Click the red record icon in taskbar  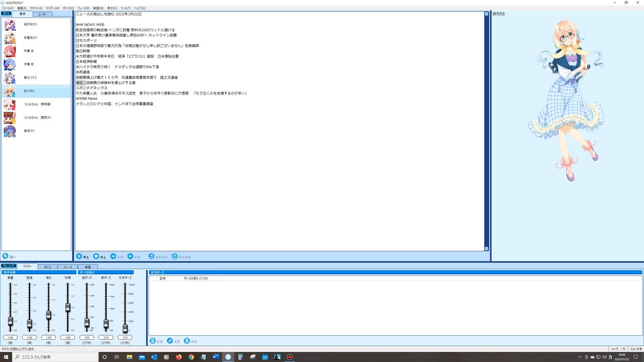(290, 357)
